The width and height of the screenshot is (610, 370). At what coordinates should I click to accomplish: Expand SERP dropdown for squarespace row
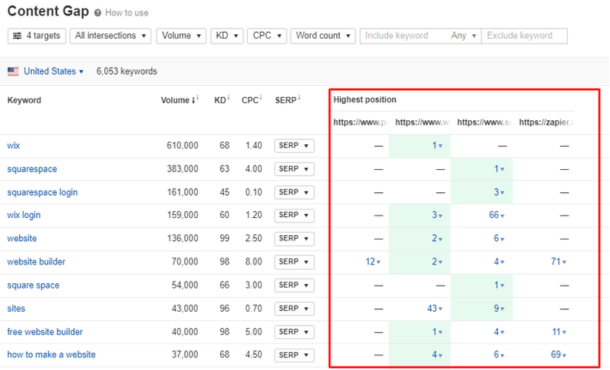294,169
